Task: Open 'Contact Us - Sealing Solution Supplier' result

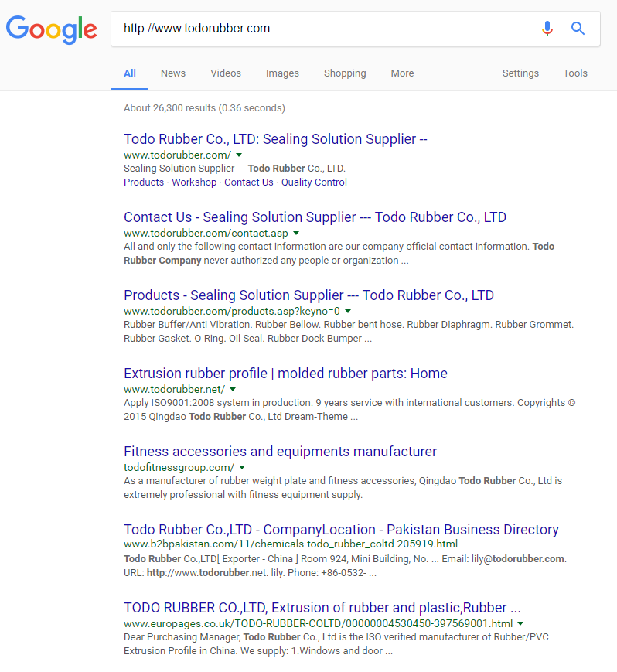Action: pos(315,217)
